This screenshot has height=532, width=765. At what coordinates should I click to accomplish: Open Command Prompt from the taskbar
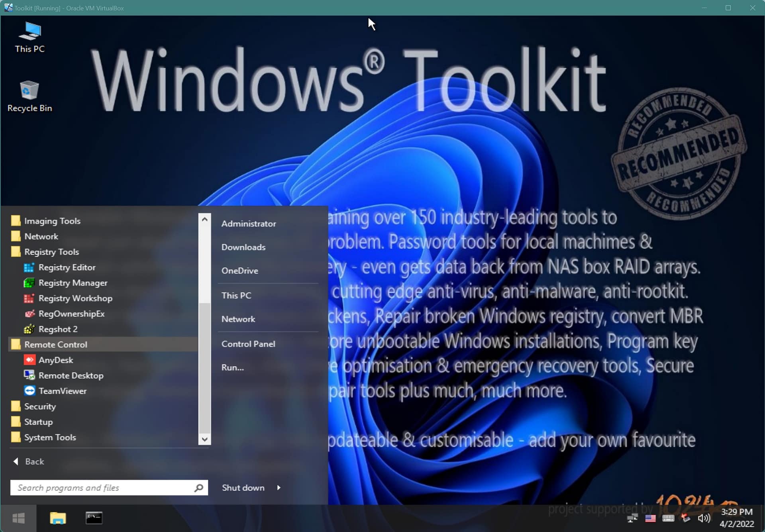pos(93,518)
